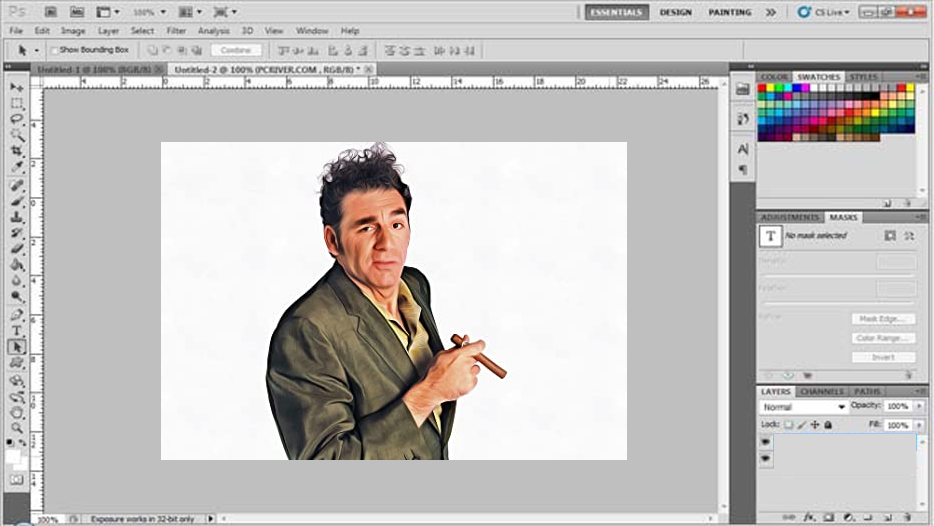Open the Character panel icon
Screen dimensions: 934x526
tap(743, 149)
